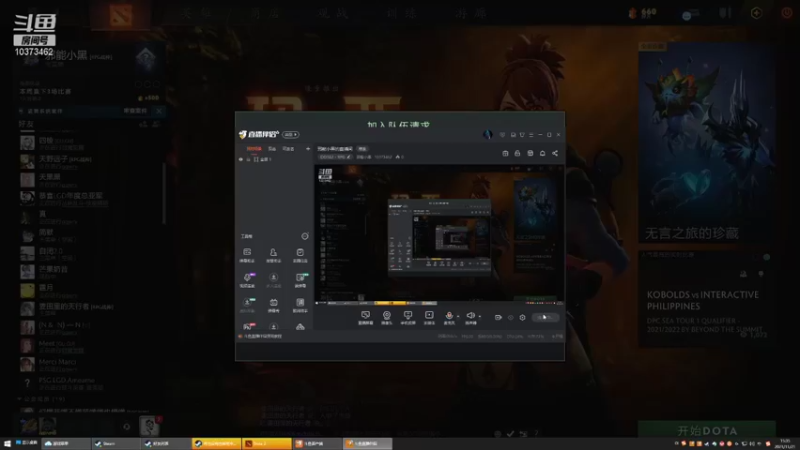Select the desktop source row in scene list
The image size is (800, 450).
pos(274,159)
